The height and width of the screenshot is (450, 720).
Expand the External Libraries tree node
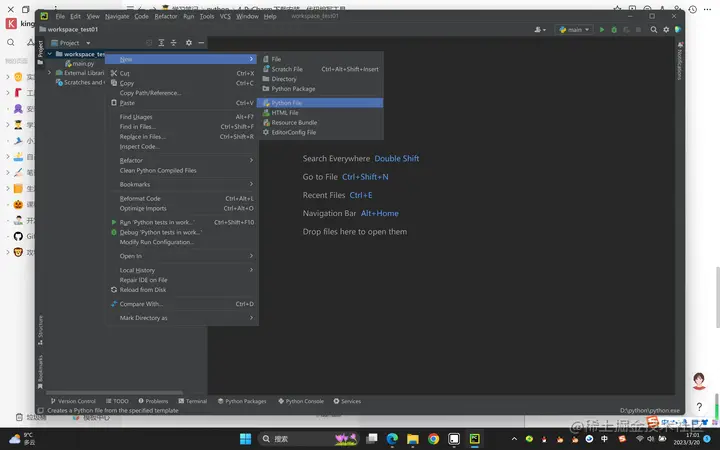point(49,73)
